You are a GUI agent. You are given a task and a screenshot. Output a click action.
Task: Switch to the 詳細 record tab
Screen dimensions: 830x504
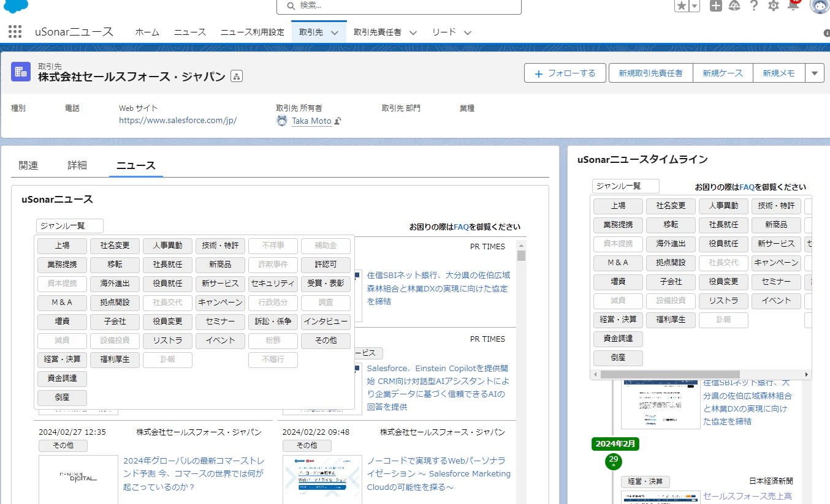click(77, 165)
